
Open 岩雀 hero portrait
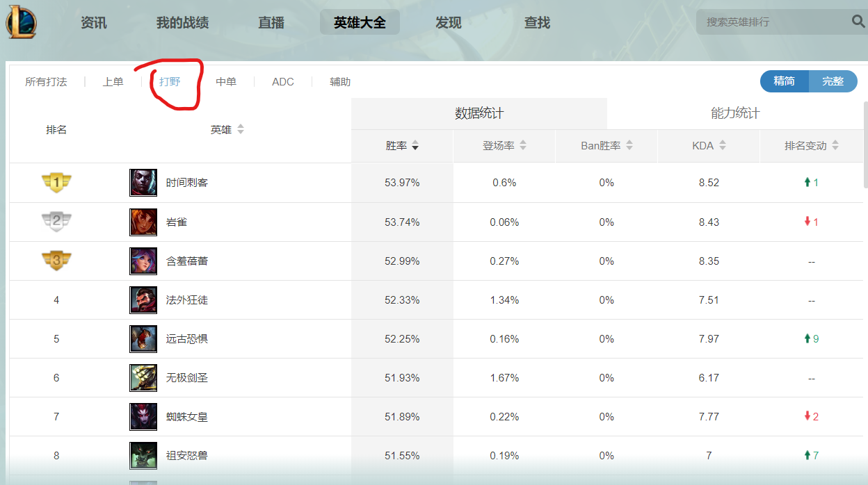point(143,222)
